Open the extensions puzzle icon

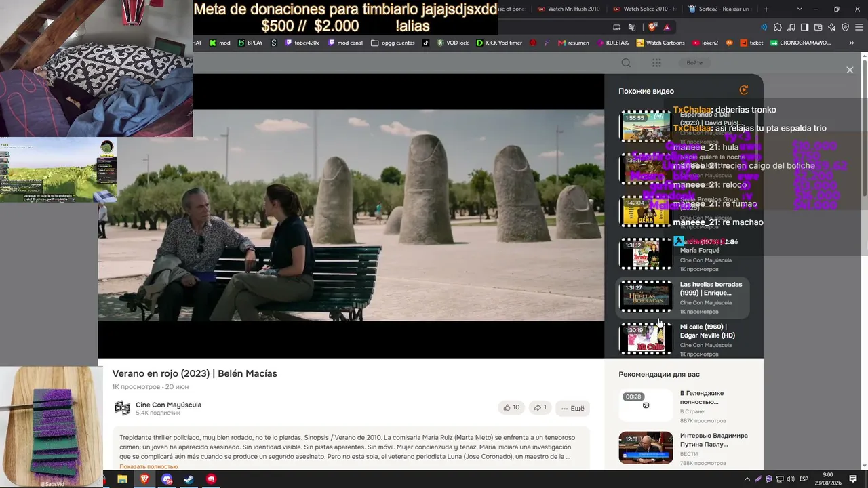[778, 27]
